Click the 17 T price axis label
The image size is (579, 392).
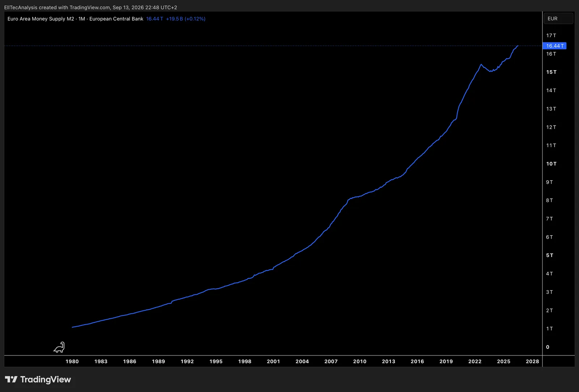(x=551, y=35)
